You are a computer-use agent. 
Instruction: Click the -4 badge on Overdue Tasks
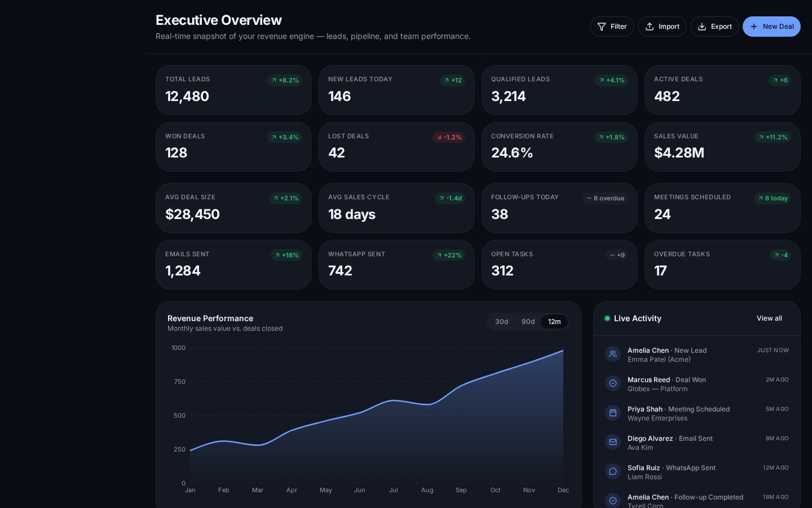780,255
